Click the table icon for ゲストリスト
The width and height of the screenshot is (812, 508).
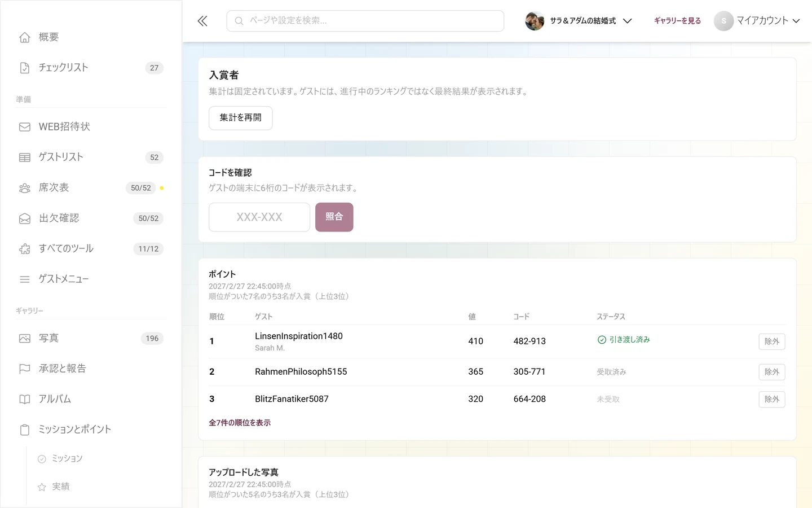click(25, 157)
